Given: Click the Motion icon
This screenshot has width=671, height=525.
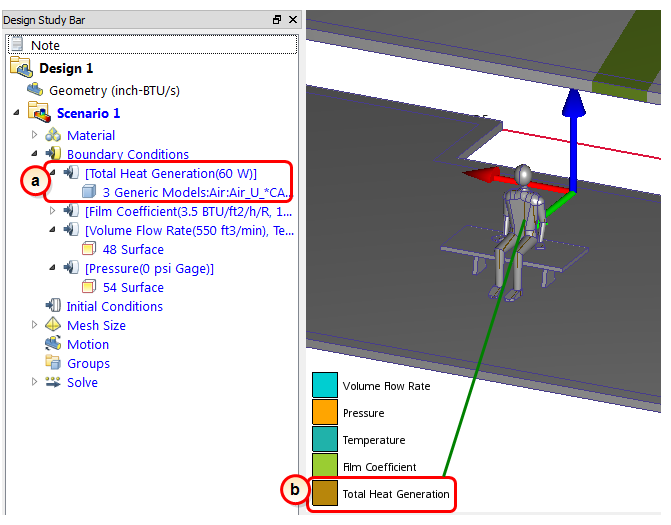Looking at the screenshot, I should [x=53, y=343].
